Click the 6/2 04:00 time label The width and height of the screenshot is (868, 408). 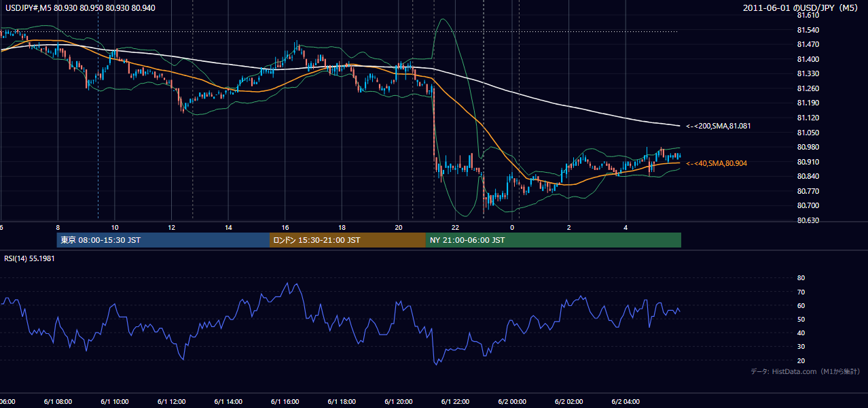coord(625,402)
